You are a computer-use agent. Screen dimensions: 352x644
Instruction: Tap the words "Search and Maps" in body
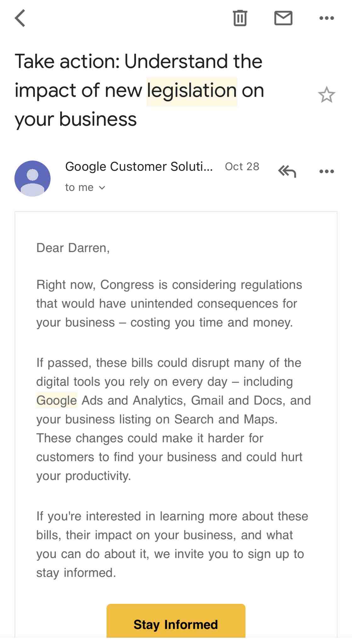click(225, 419)
